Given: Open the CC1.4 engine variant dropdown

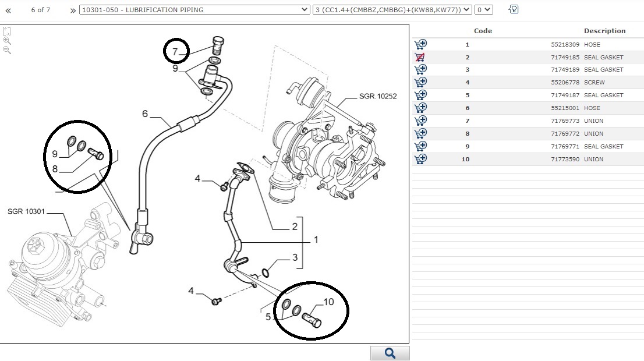Looking at the screenshot, I should [x=392, y=10].
